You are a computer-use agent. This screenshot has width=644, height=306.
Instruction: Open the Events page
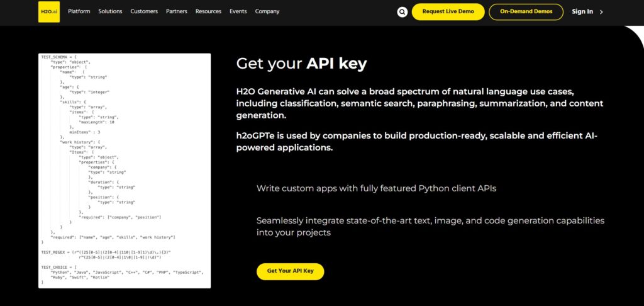tap(238, 11)
